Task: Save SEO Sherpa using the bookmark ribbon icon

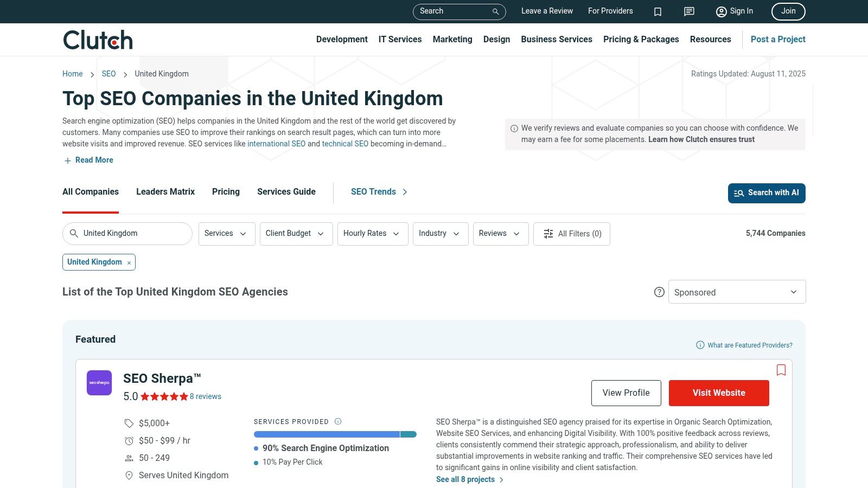Action: (781, 370)
